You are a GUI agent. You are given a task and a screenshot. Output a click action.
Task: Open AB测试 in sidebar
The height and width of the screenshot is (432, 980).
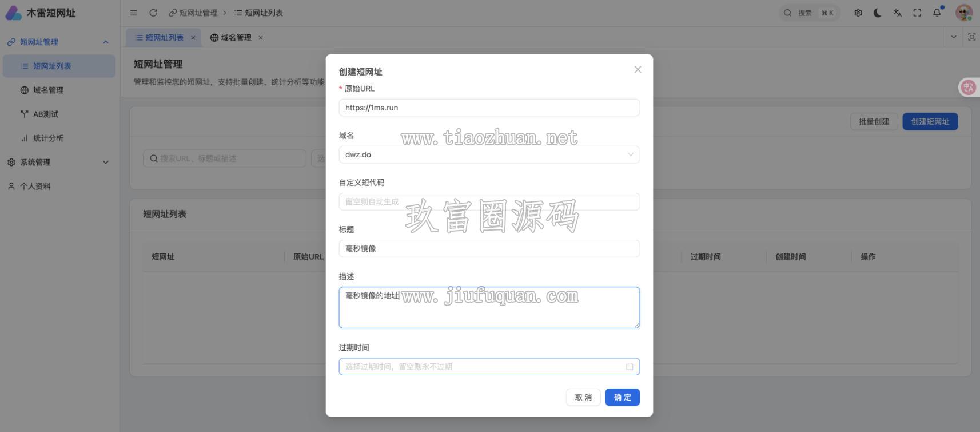tap(59, 114)
